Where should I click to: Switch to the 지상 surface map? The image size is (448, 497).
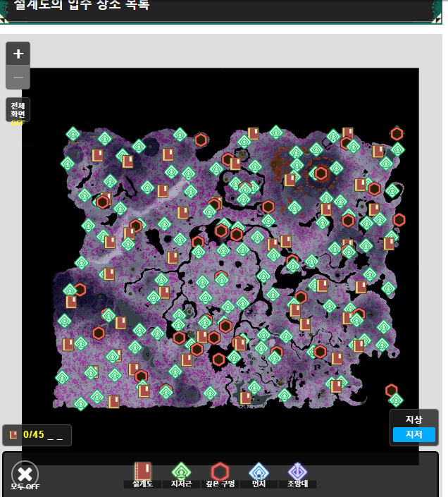pyautogui.click(x=413, y=419)
